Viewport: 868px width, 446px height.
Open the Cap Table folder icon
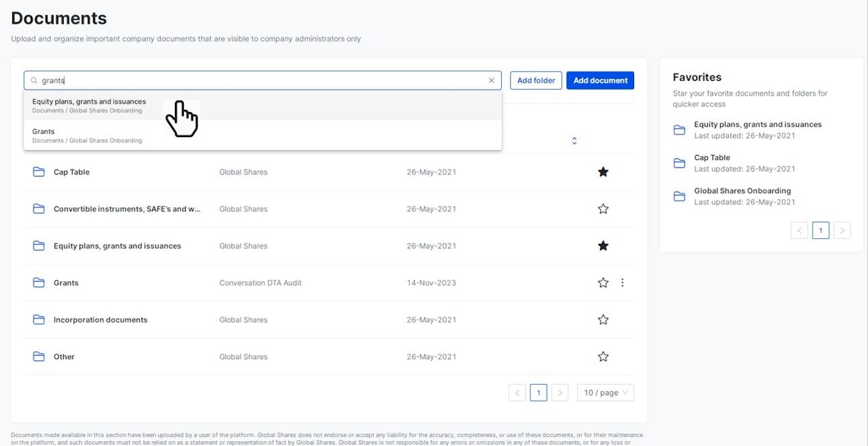[39, 172]
